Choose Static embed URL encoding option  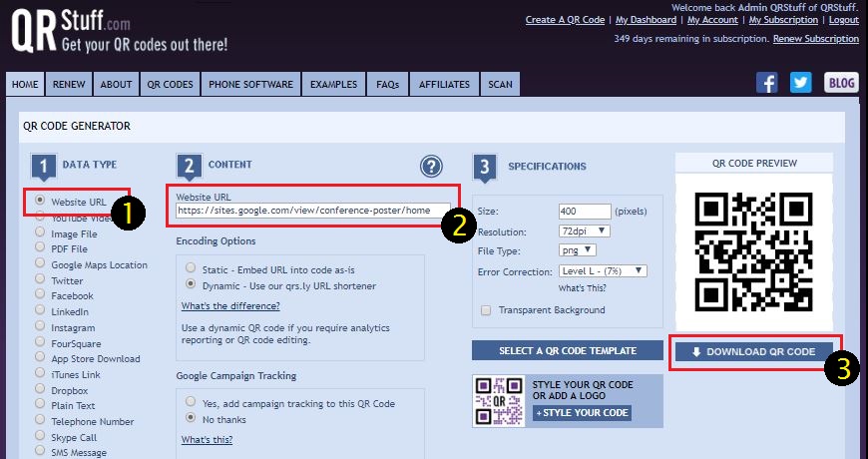(191, 268)
